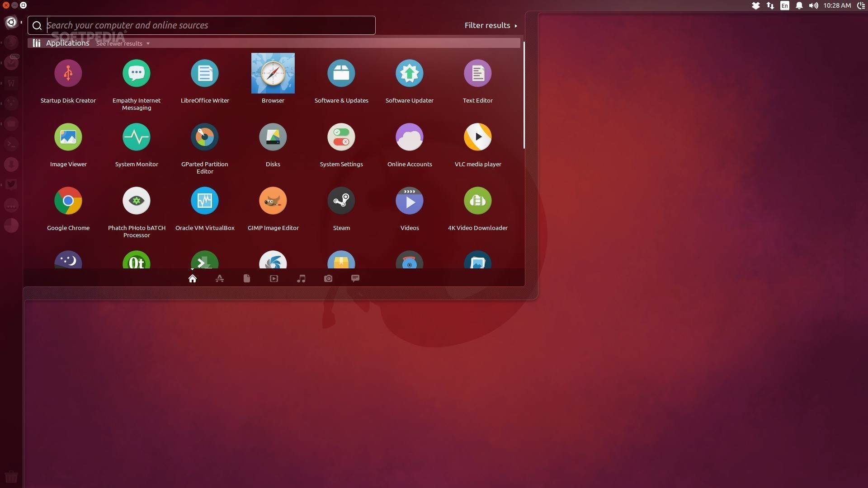Launch 4K Video Downloader
The height and width of the screenshot is (488, 868).
point(478,201)
